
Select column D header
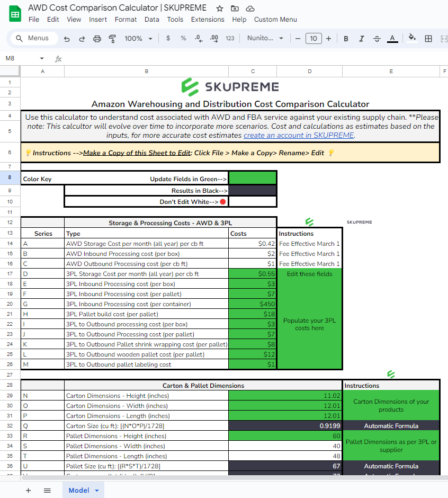coord(310,72)
